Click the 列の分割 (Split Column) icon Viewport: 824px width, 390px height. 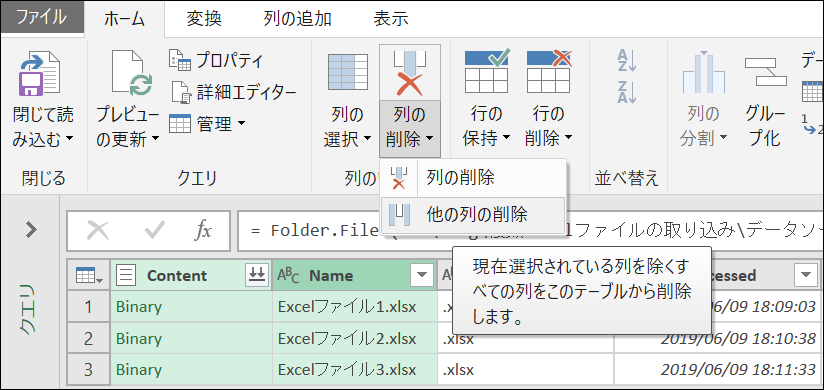click(703, 73)
